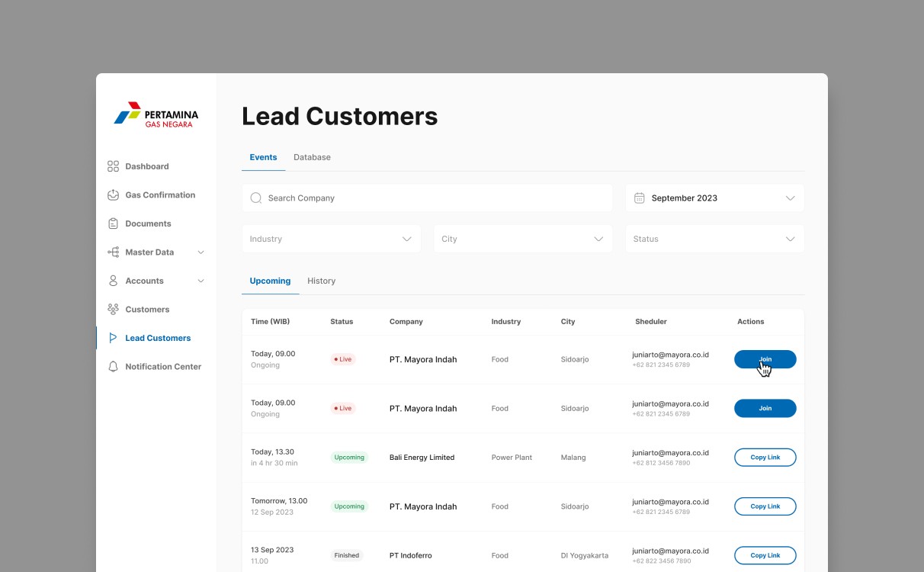
Task: Click the DI Yogyakarta city cell
Action: pos(585,555)
